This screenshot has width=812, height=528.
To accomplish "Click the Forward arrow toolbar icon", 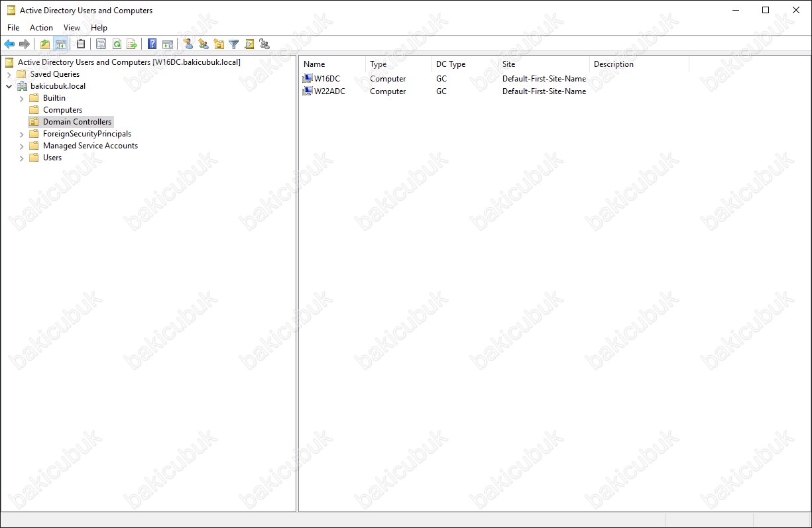I will 25,44.
